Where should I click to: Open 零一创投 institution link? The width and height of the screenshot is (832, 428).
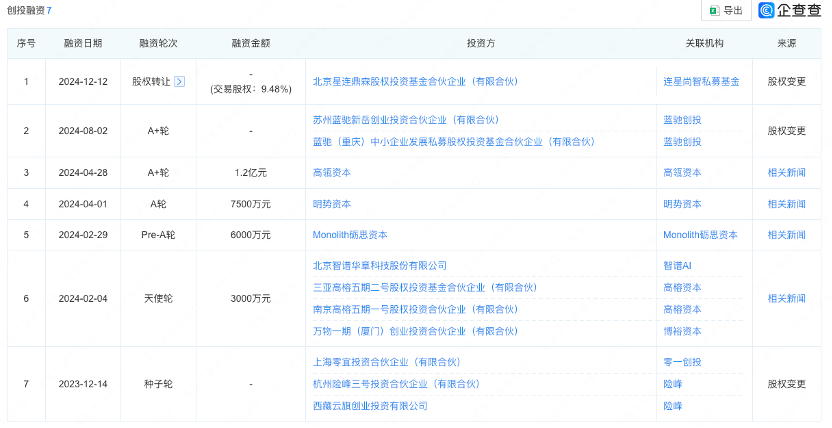[682, 362]
